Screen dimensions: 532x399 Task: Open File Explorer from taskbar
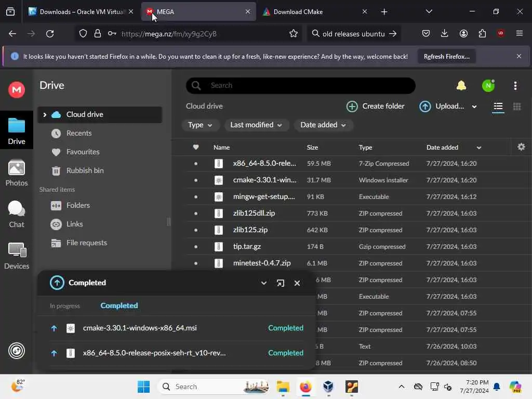coord(283,387)
